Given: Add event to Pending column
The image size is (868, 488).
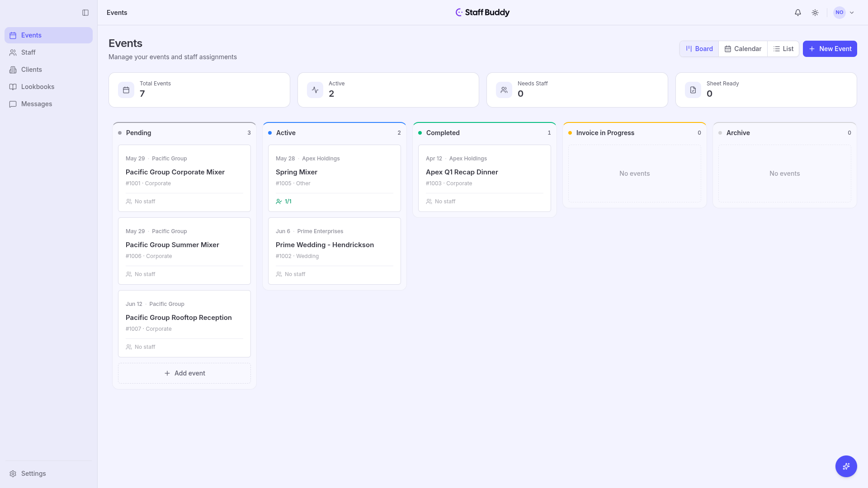Looking at the screenshot, I should (x=184, y=373).
